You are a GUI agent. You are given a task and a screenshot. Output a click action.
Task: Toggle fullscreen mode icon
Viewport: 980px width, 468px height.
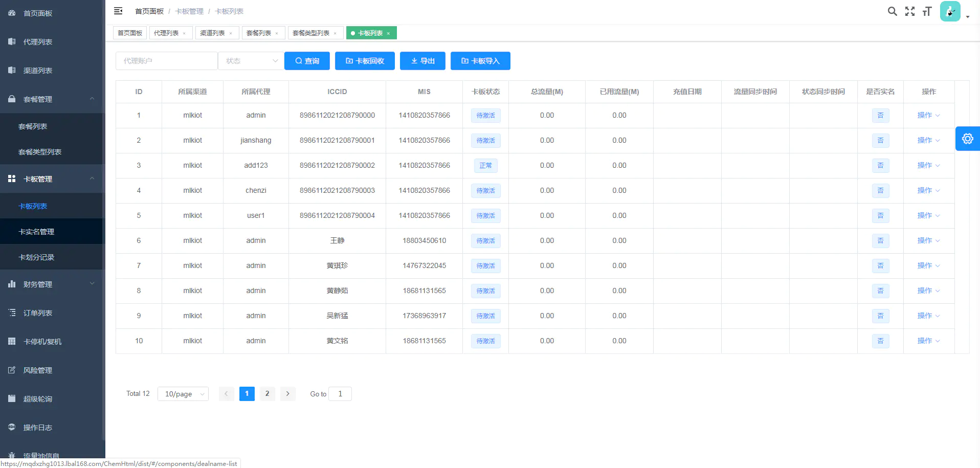pos(909,11)
